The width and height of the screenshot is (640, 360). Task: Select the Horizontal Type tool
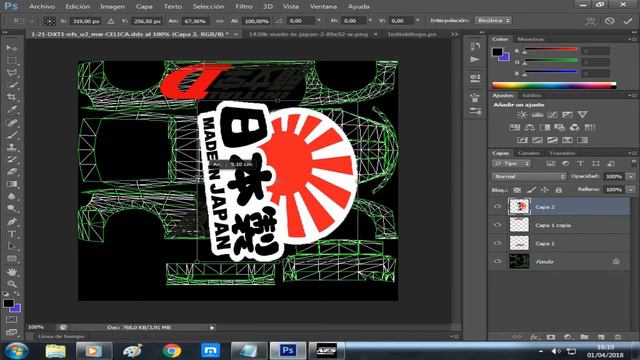11,234
